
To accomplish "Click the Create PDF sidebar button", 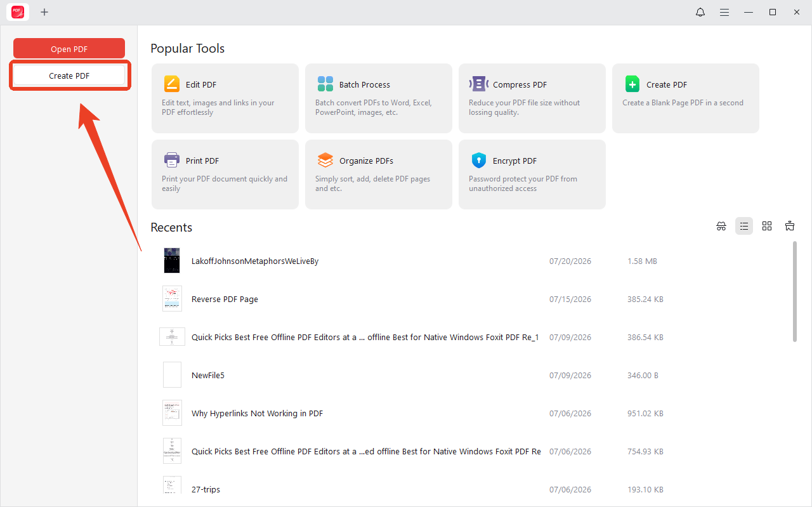I will [x=69, y=76].
